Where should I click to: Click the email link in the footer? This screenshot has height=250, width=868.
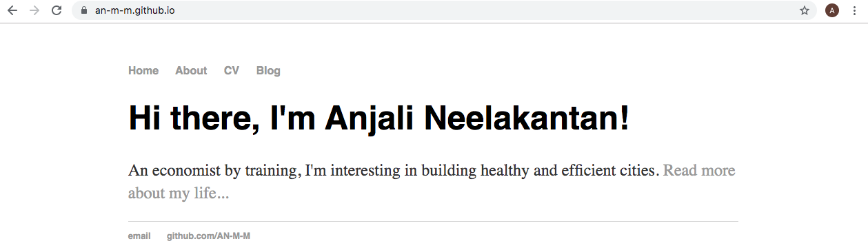[139, 236]
